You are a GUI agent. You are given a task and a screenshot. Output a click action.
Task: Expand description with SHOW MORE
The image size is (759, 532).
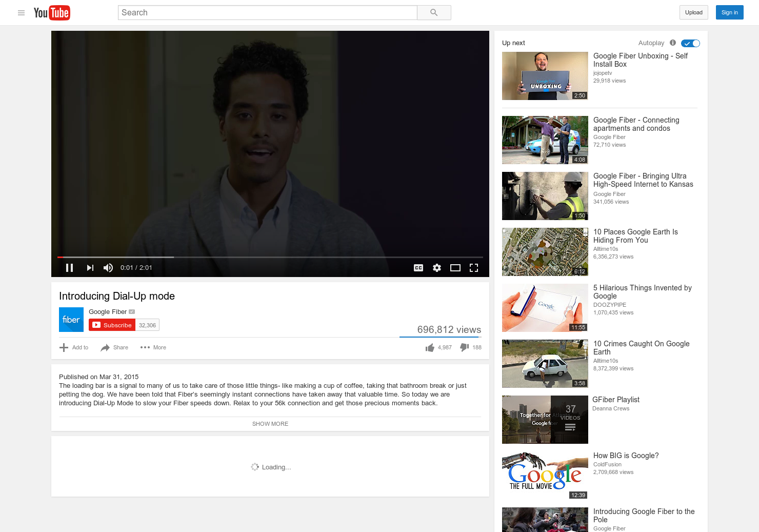[x=270, y=424]
